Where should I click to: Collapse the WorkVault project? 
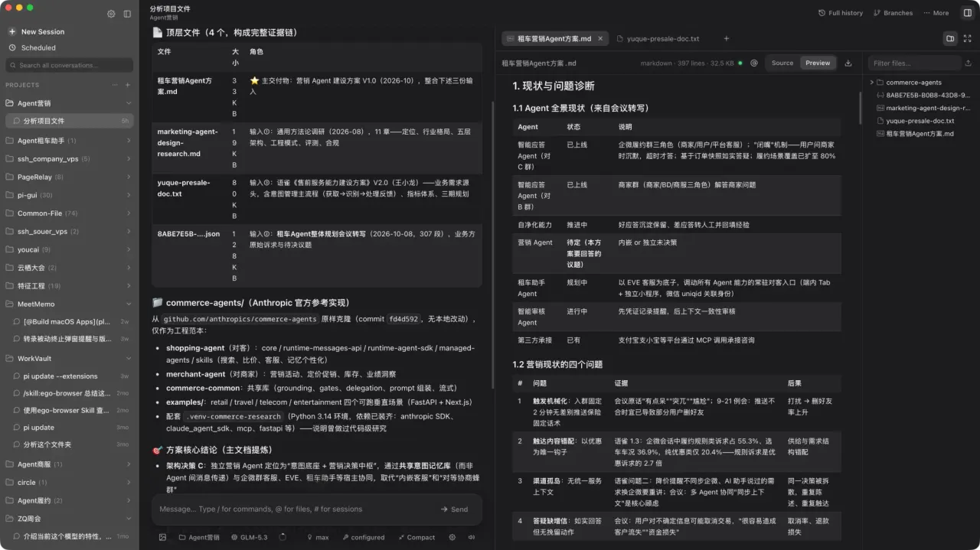[x=129, y=358]
